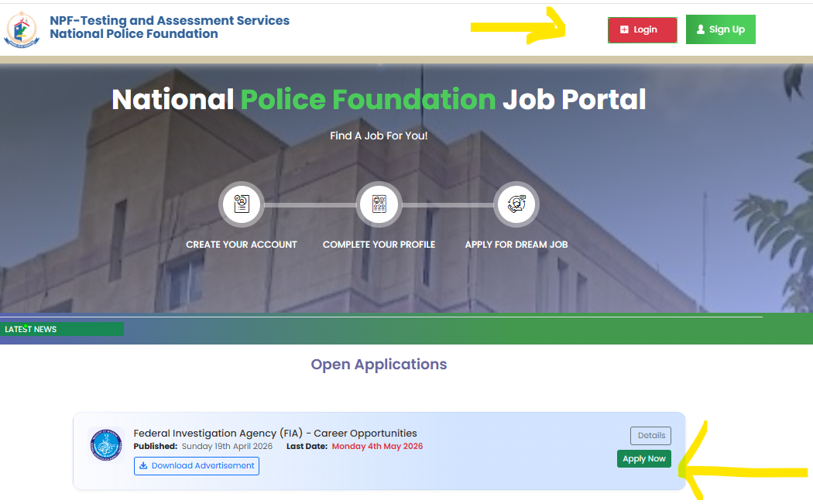Select the Apply For Dream Job step icon

click(516, 204)
